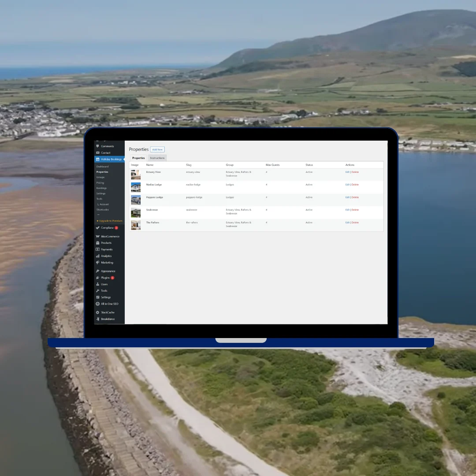Click the Estuary View thumbnail image
476x476 pixels.
pos(136,175)
